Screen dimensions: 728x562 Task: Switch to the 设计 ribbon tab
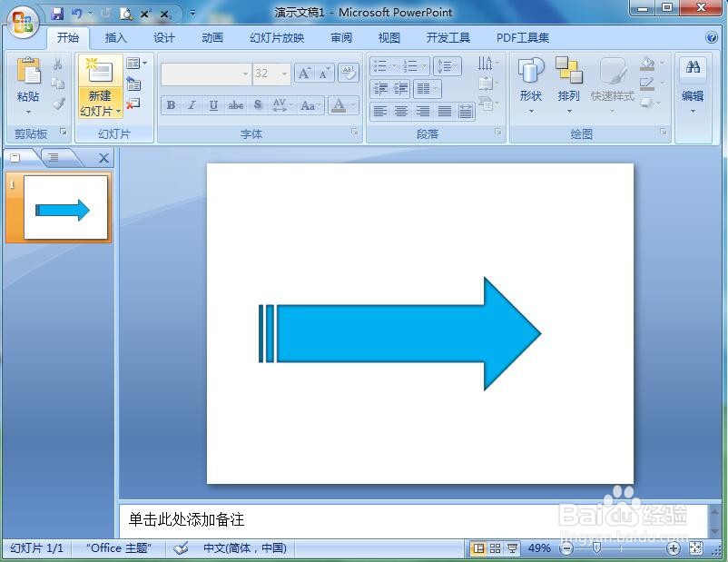164,38
